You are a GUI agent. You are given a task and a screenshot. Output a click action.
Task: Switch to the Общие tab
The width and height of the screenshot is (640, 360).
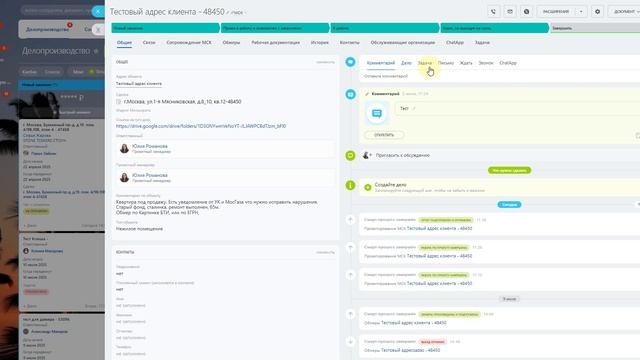(x=124, y=42)
